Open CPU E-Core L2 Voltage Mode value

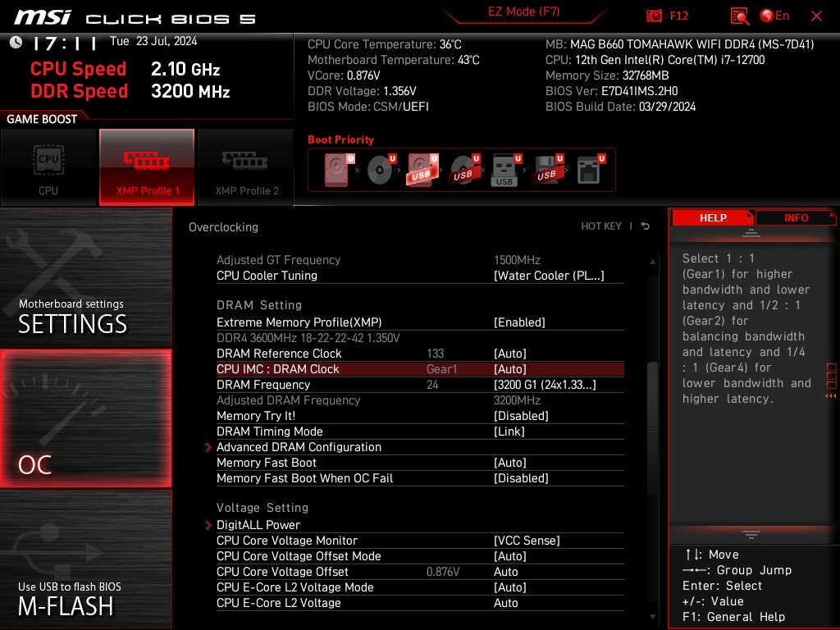tap(510, 587)
